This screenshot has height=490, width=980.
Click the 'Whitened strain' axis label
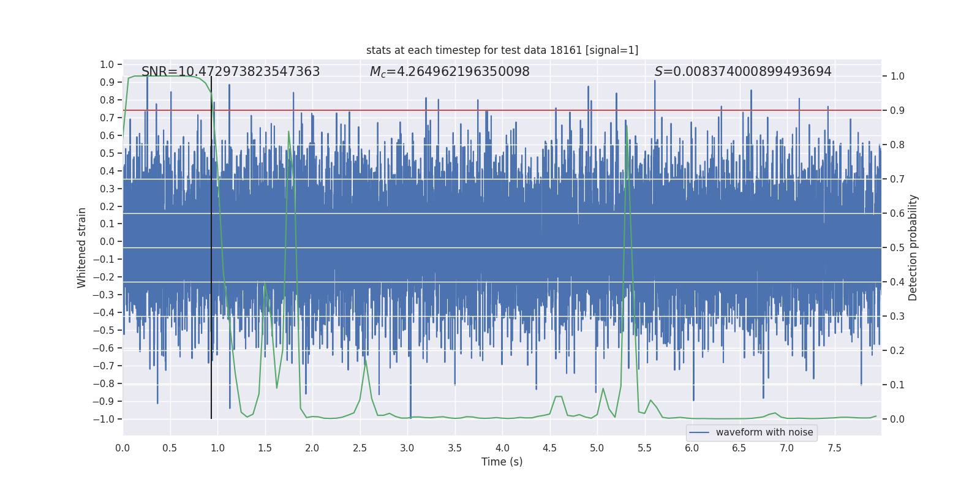click(x=82, y=247)
